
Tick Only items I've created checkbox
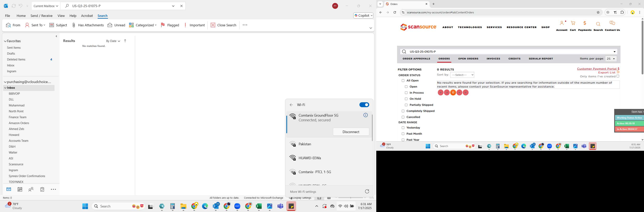click(618, 76)
